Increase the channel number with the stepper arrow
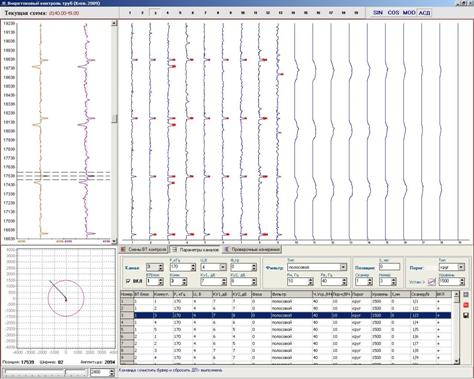The height and width of the screenshot is (379, 474). [x=161, y=265]
